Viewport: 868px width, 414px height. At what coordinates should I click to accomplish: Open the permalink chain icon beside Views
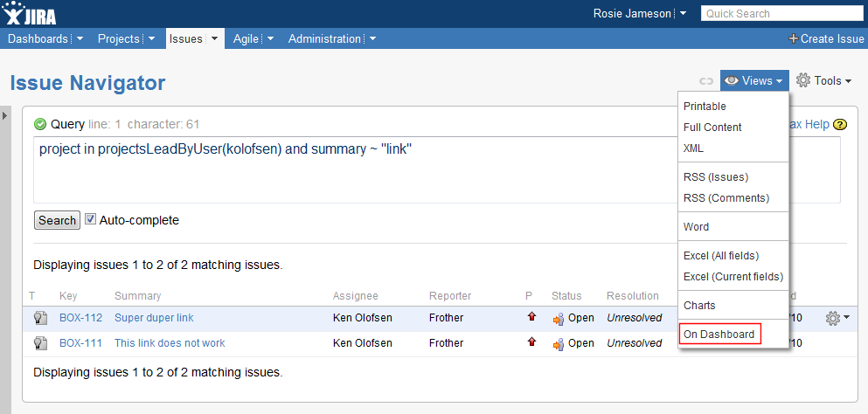(705, 81)
